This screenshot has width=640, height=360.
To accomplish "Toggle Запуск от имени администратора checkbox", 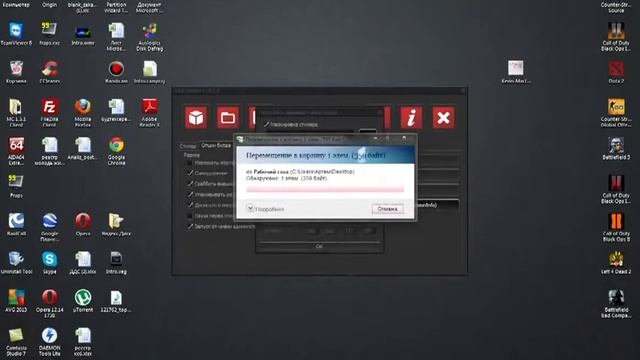I will 190,226.
